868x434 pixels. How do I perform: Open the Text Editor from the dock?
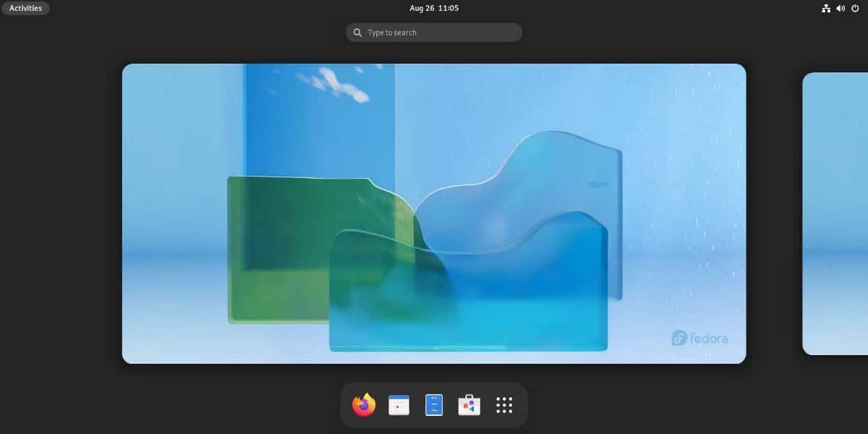(x=433, y=404)
